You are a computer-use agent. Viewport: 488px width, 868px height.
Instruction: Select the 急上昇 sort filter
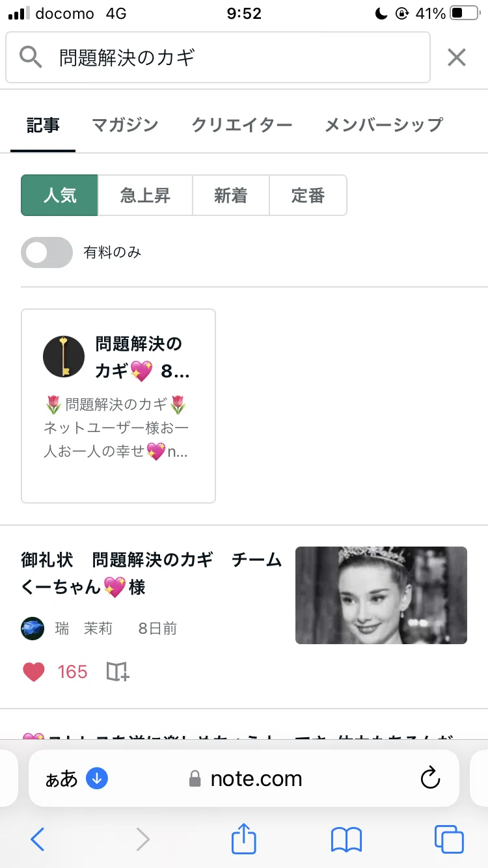[145, 195]
